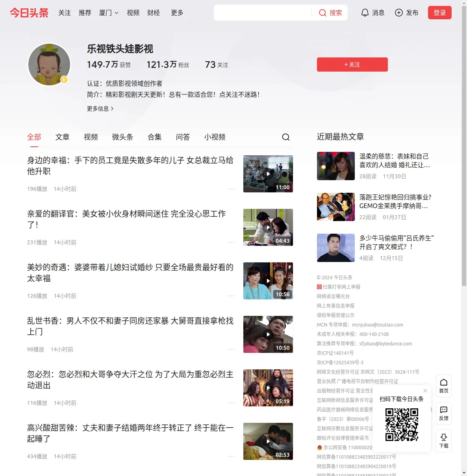This screenshot has width=467, height=476.
Task: Open more options for 美妙的奇遇 article
Action: click(231, 296)
